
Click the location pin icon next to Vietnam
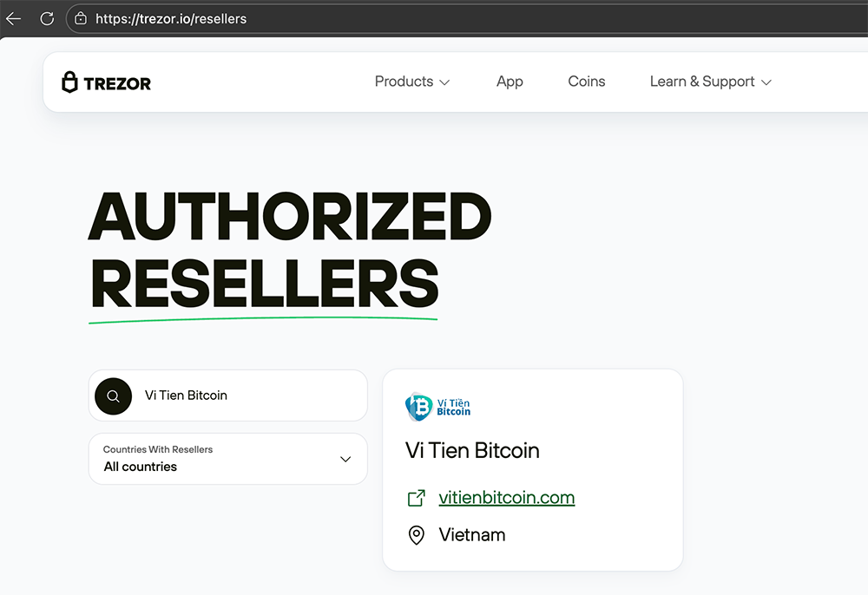[x=417, y=535]
